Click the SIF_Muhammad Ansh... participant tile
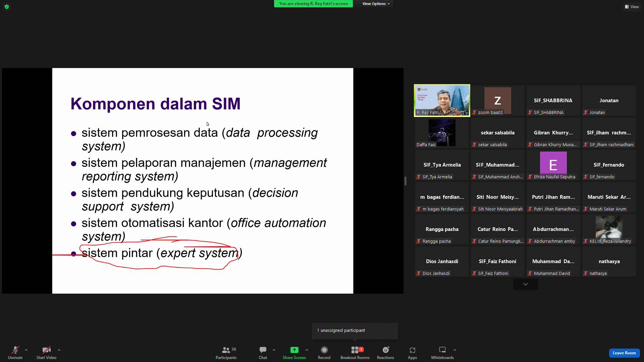644x362 pixels. pos(498,165)
